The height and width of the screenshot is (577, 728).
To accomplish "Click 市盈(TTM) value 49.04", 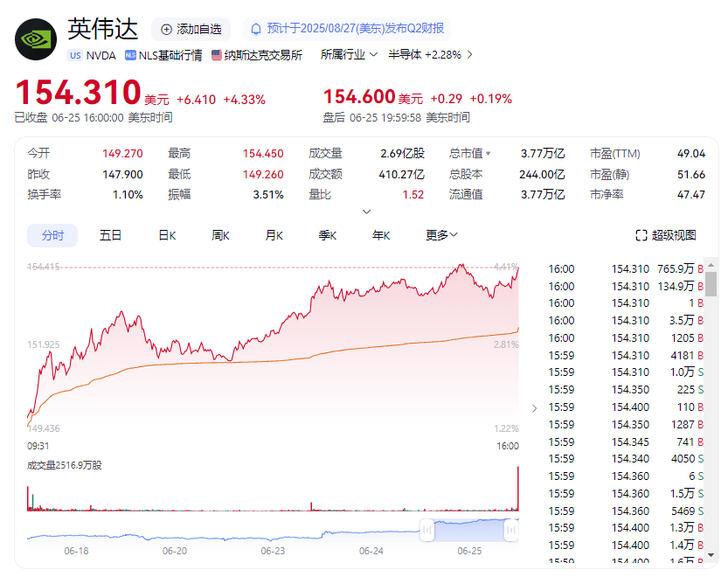I will [x=690, y=154].
